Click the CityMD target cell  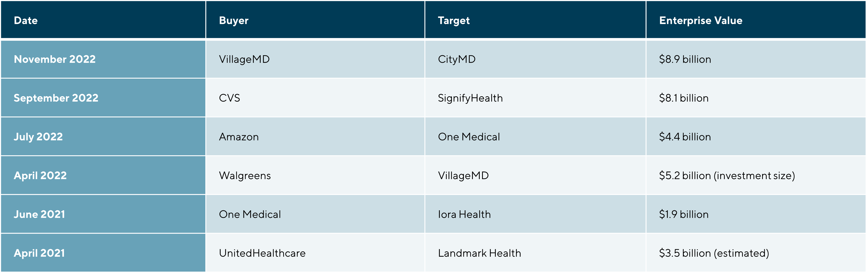457,59
